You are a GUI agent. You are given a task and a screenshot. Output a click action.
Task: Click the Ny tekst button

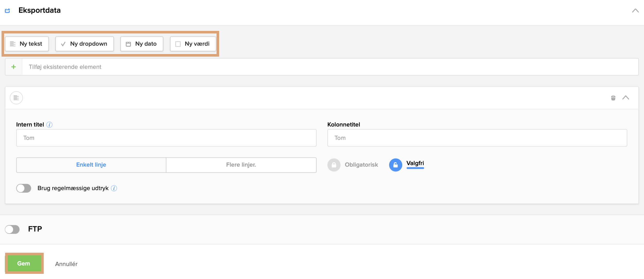point(27,44)
